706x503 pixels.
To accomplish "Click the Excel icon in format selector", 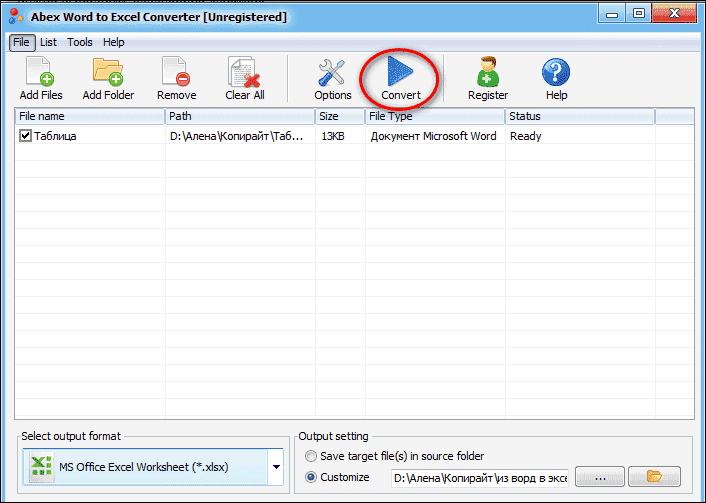I will (41, 467).
